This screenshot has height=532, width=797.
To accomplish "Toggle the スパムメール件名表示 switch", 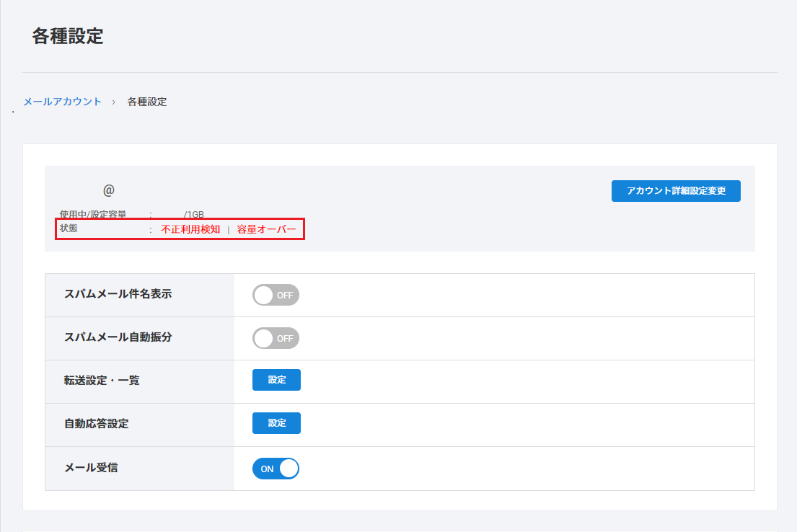I will (276, 295).
